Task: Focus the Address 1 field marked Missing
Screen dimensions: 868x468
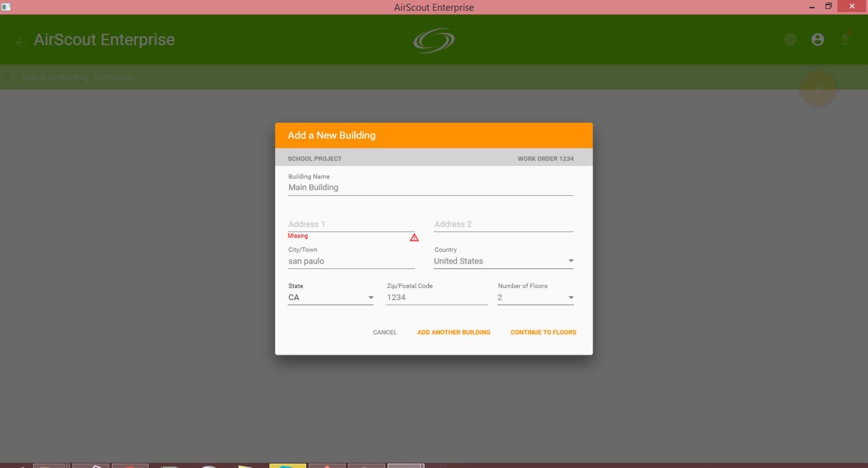Action: 351,224
